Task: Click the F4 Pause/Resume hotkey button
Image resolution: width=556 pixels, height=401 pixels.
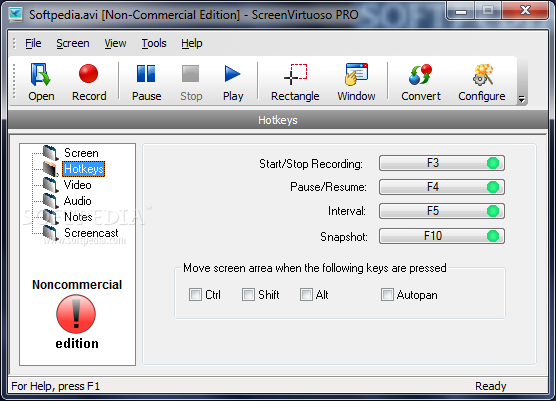Action: (x=442, y=187)
